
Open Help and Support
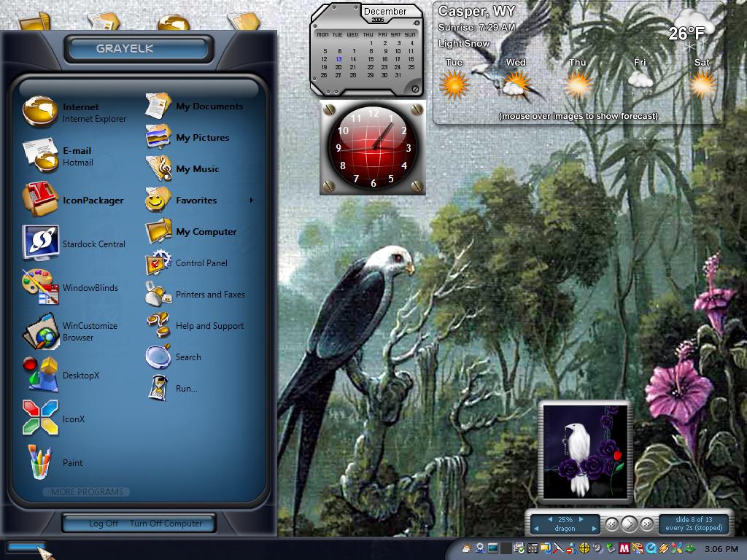[194, 326]
